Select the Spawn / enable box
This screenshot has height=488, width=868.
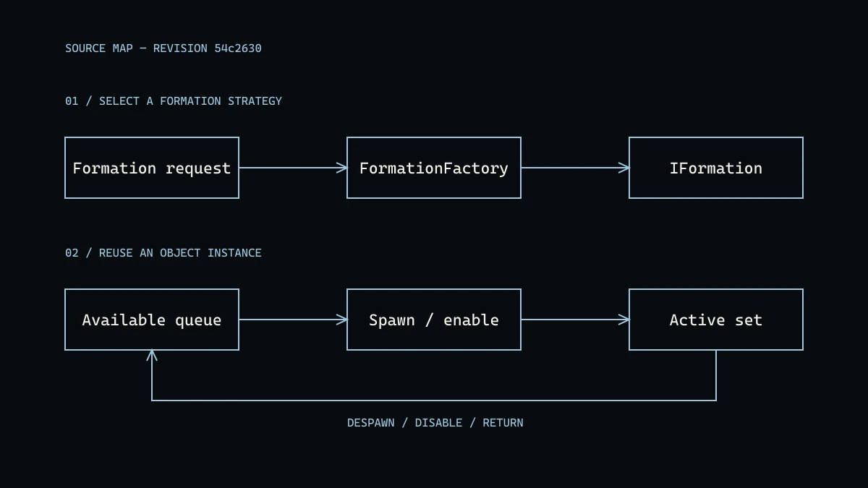click(434, 320)
